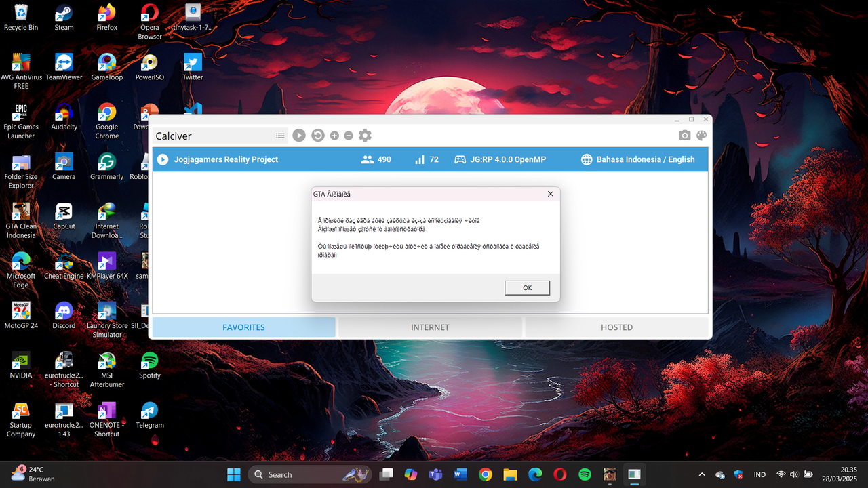Select the Gameloop desktop icon
The image size is (868, 488).
tap(106, 68)
